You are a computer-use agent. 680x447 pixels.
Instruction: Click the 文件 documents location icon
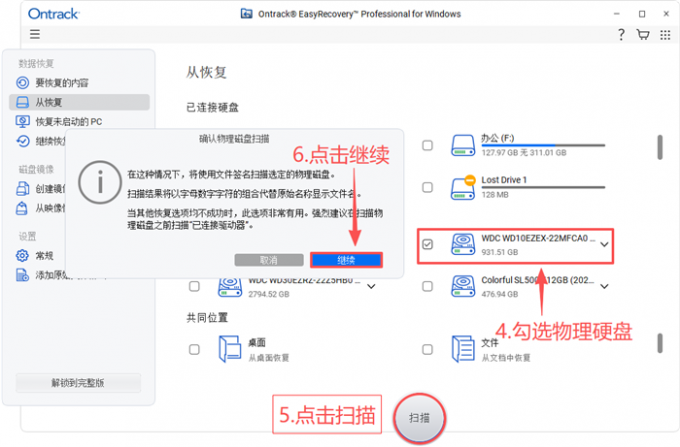463,349
